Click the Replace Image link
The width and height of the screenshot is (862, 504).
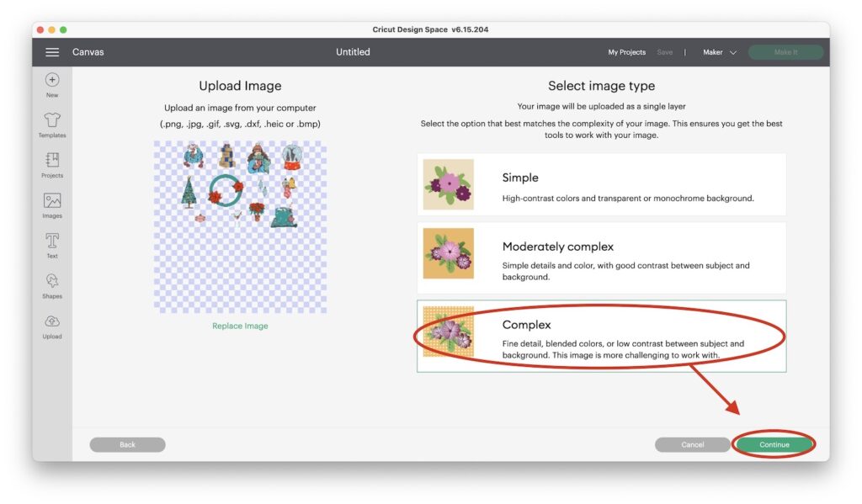[x=240, y=326]
